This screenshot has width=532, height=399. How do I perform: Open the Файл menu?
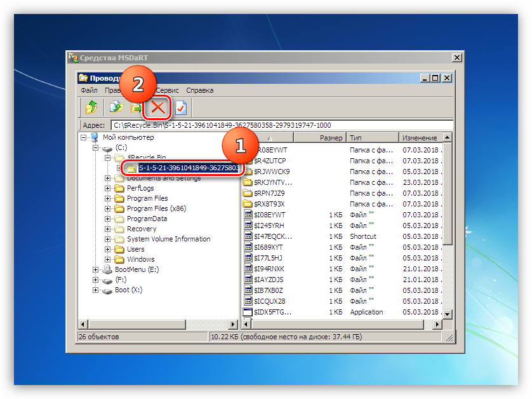(89, 91)
